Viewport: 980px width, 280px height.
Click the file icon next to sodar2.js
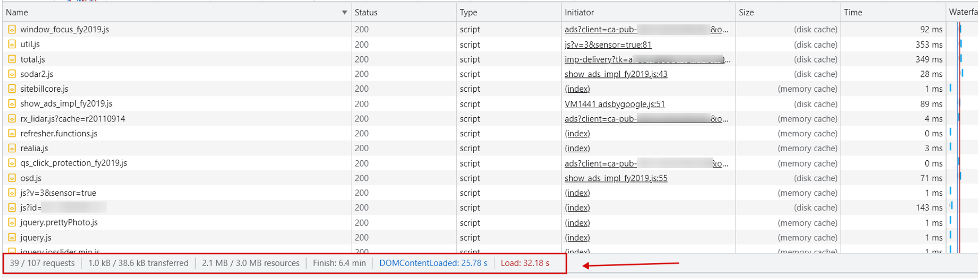(12, 74)
